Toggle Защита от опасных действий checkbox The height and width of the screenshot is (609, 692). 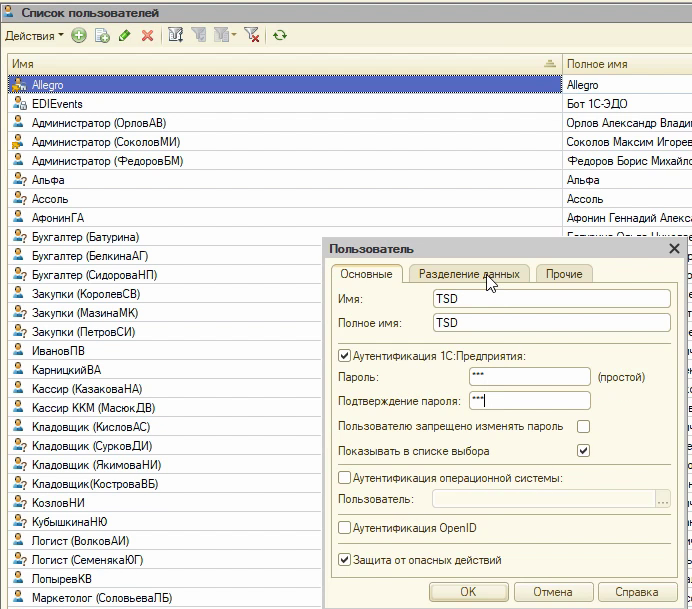(x=344, y=560)
